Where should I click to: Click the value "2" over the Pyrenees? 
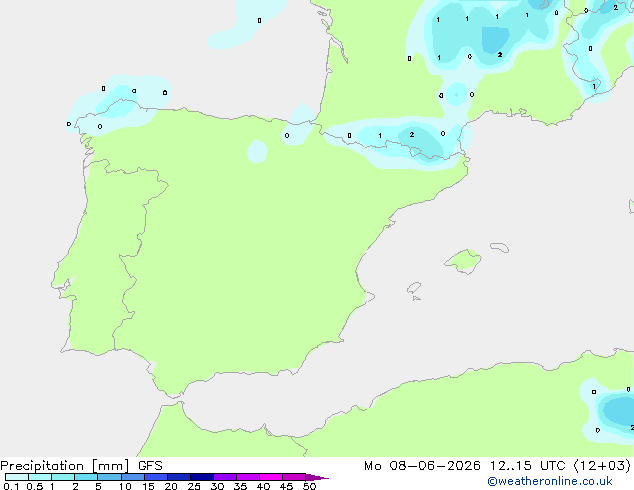[412, 135]
